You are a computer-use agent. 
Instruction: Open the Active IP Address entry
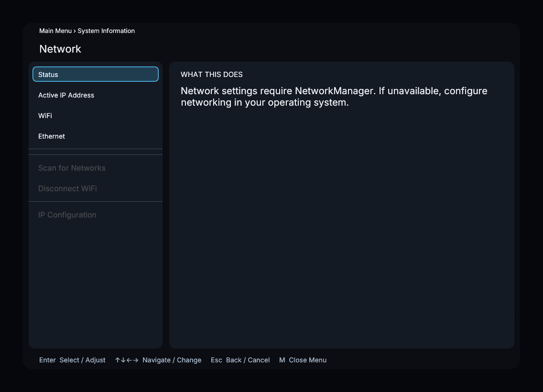click(96, 95)
